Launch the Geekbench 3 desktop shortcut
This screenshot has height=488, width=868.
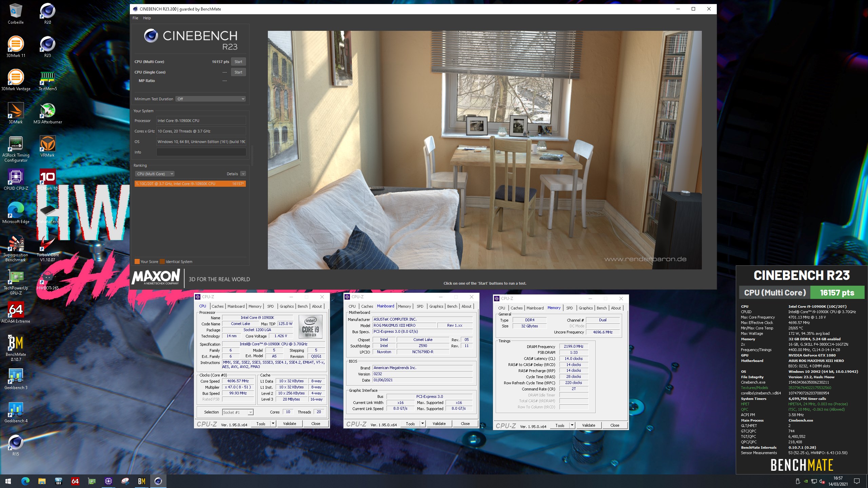pyautogui.click(x=16, y=379)
